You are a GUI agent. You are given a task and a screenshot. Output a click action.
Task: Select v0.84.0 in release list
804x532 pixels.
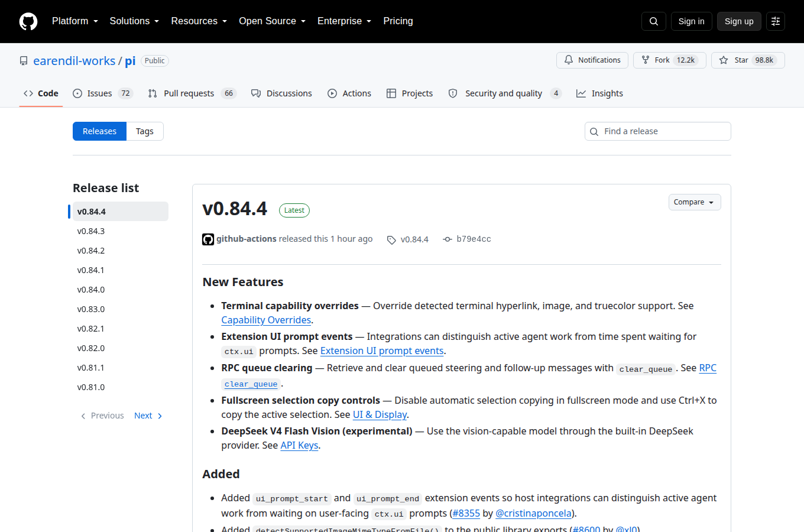120,290
